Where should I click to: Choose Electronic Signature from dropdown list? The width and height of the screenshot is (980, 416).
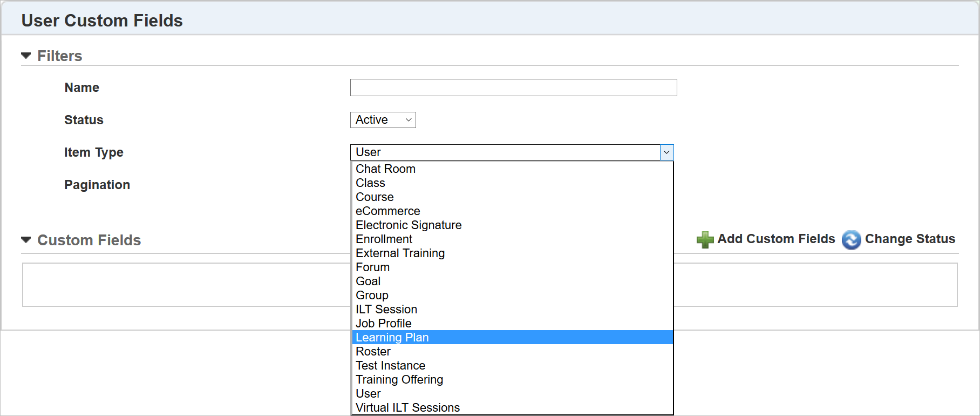pyautogui.click(x=409, y=225)
